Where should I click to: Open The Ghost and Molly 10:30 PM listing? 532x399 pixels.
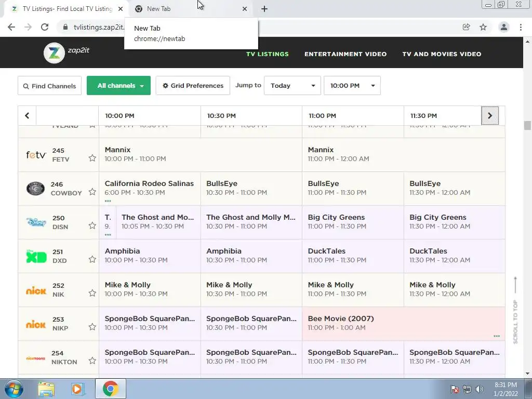pos(251,222)
